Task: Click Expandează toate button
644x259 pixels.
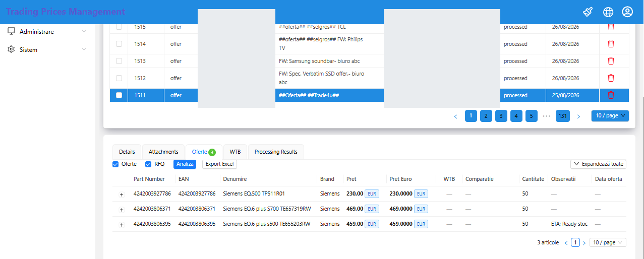Action: (598, 164)
